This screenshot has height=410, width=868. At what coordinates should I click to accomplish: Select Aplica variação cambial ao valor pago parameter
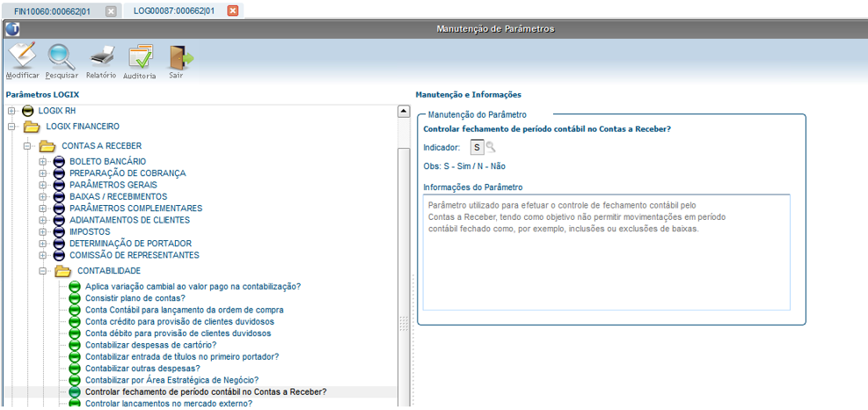193,287
